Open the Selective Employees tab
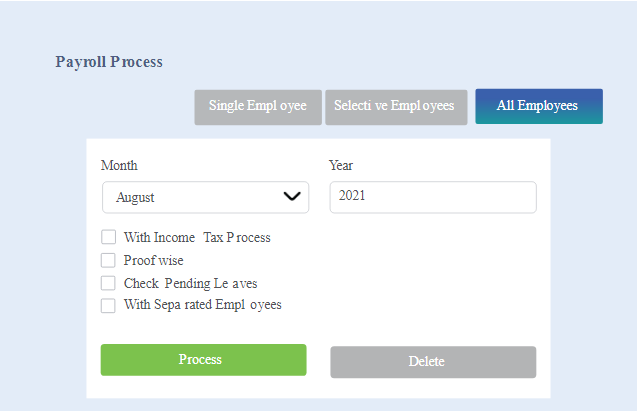 (x=396, y=107)
